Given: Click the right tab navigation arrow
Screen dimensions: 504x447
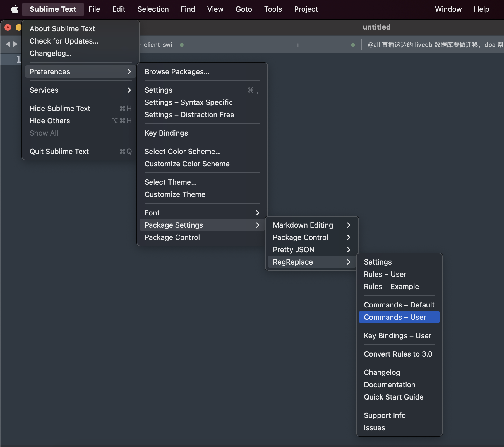Looking at the screenshot, I should point(16,44).
